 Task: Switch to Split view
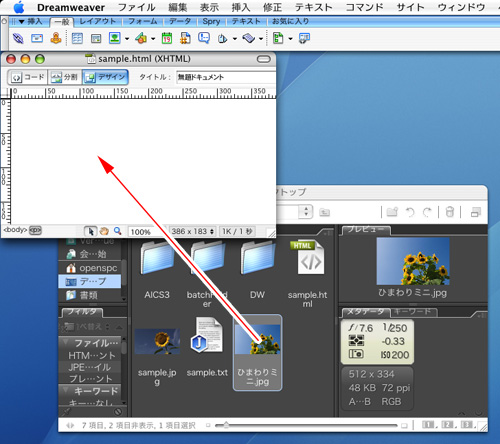(65, 77)
